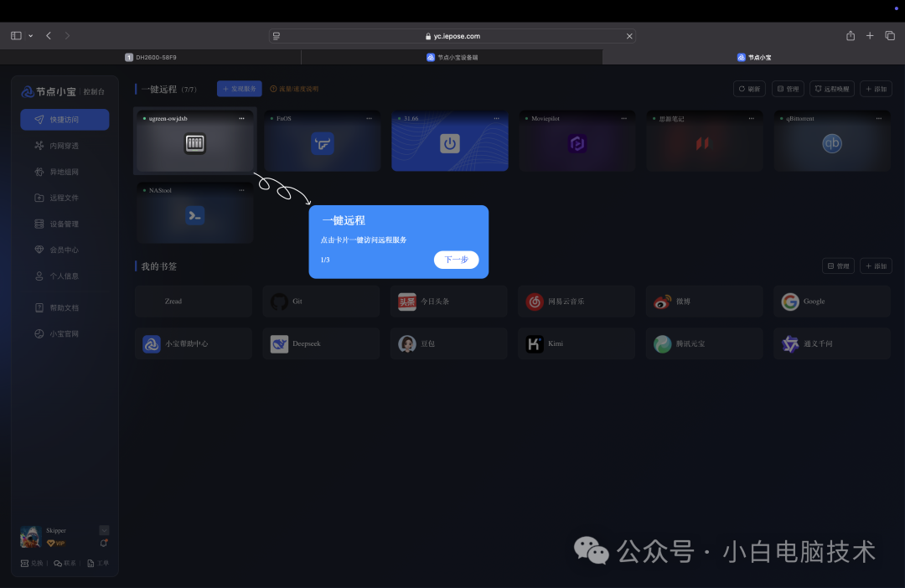
Task: Open the 网易云音乐 bookmark icon
Action: click(535, 302)
